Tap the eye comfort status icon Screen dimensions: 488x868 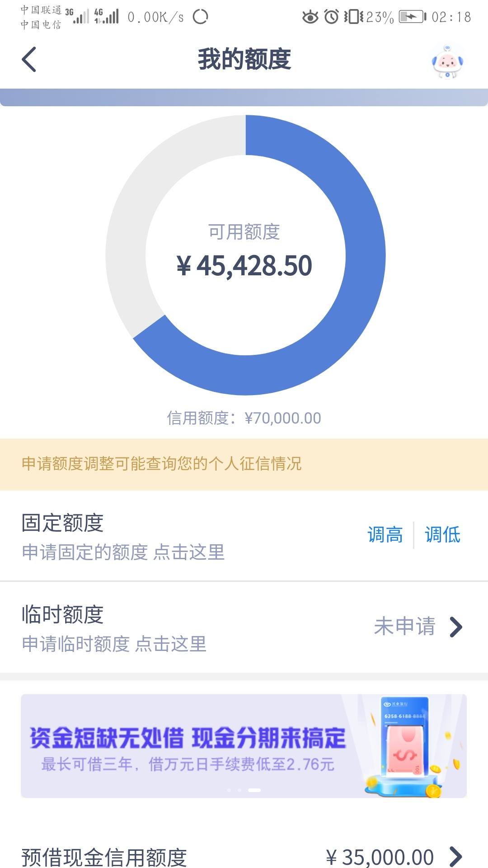pos(310,17)
